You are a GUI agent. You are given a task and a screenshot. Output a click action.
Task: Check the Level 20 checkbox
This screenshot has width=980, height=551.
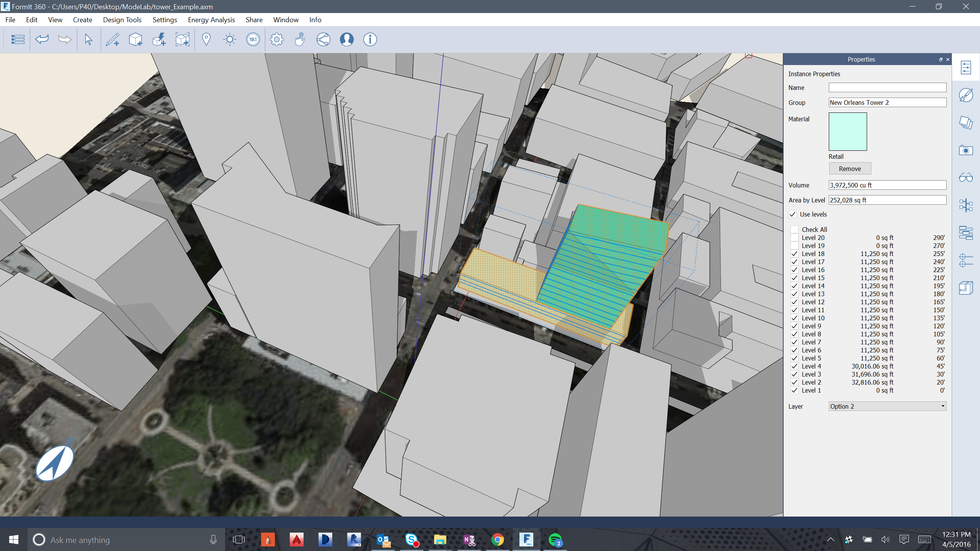tap(794, 238)
